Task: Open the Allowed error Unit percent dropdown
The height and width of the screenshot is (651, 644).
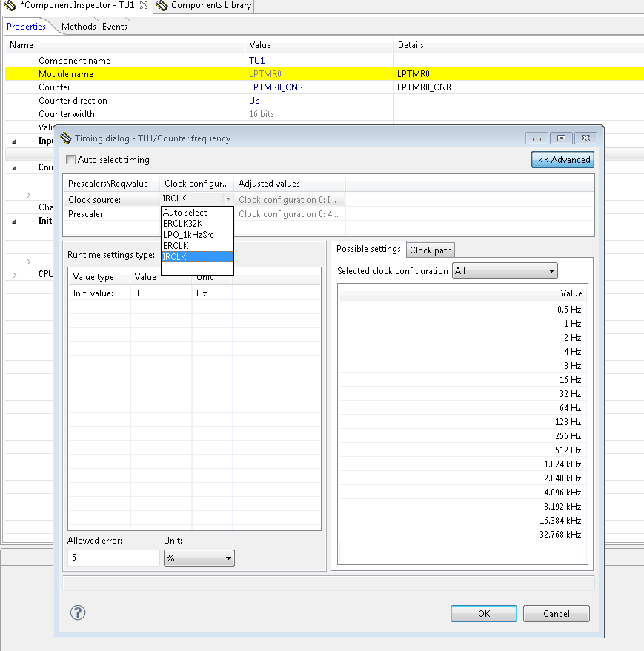Action: [x=199, y=558]
